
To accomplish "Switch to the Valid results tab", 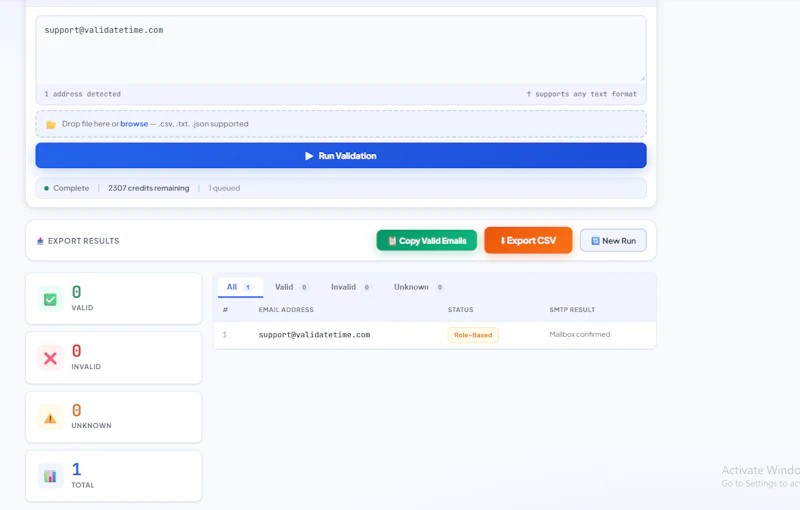I will (x=291, y=287).
